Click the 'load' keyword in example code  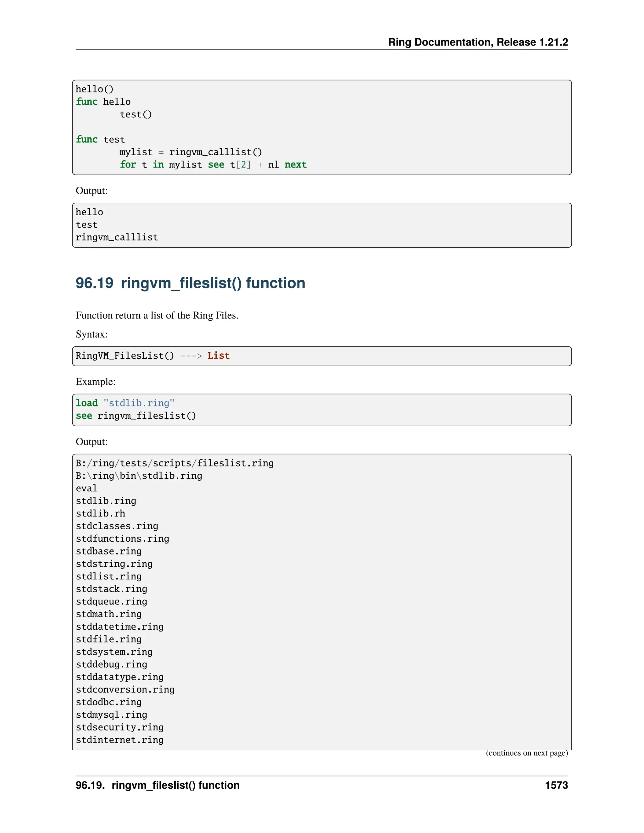pyautogui.click(x=86, y=403)
